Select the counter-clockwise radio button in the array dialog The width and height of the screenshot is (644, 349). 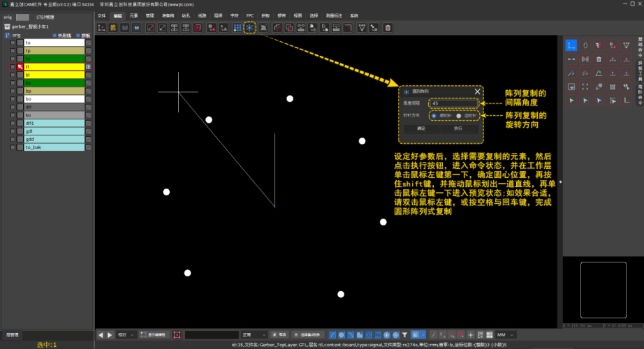tap(459, 116)
